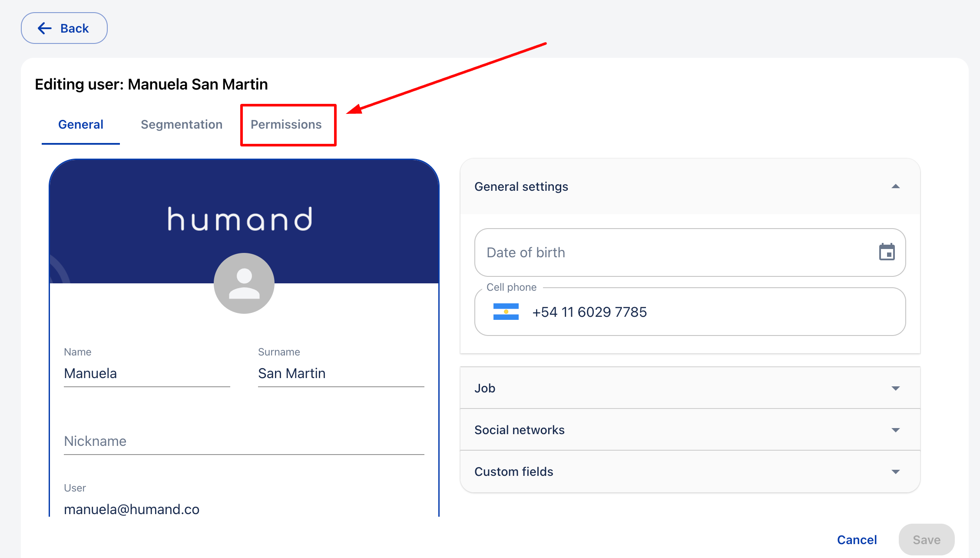The width and height of the screenshot is (980, 558).
Task: Expand the Social networks section
Action: point(895,430)
